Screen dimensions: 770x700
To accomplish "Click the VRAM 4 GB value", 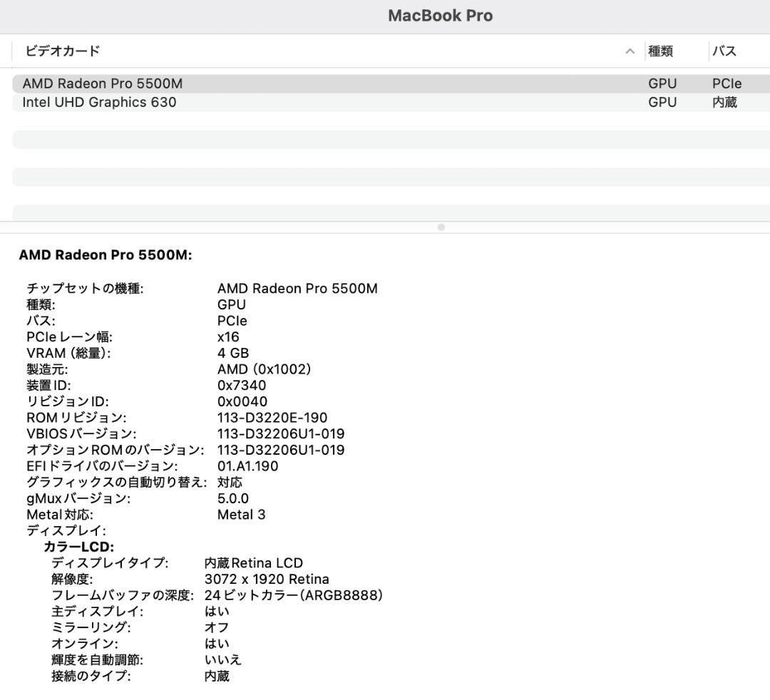I will pos(233,353).
